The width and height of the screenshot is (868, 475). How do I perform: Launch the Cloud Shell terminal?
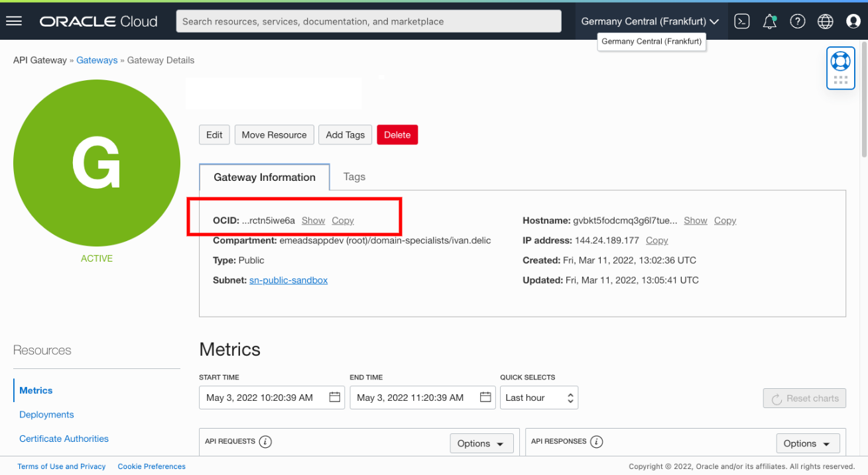click(x=741, y=21)
